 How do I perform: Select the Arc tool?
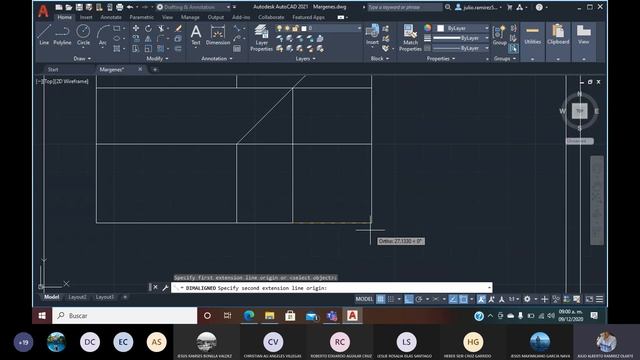[x=102, y=34]
